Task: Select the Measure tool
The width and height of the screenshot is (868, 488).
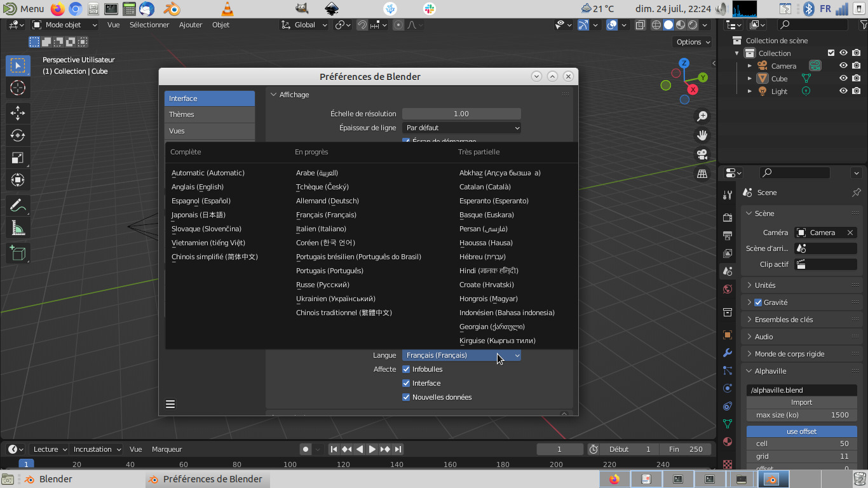Action: 18,228
